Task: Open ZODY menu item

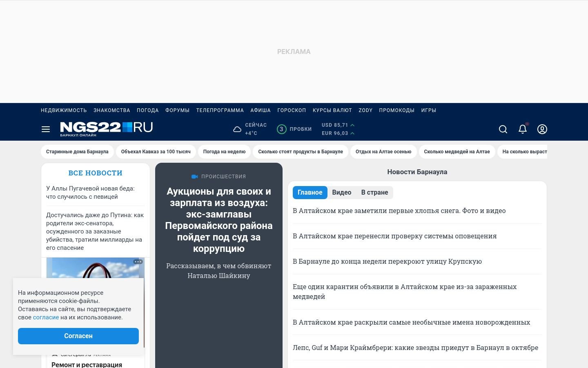Action: pyautogui.click(x=365, y=110)
